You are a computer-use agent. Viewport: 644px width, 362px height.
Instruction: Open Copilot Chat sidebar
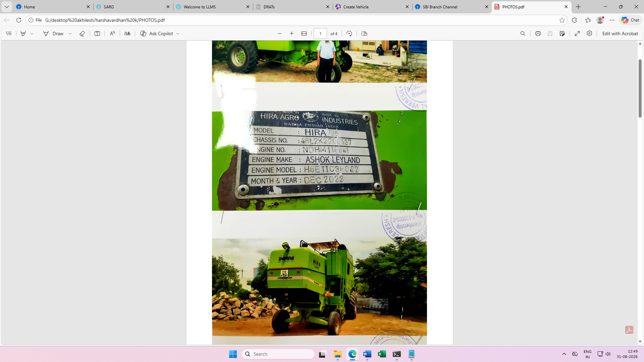[631, 20]
